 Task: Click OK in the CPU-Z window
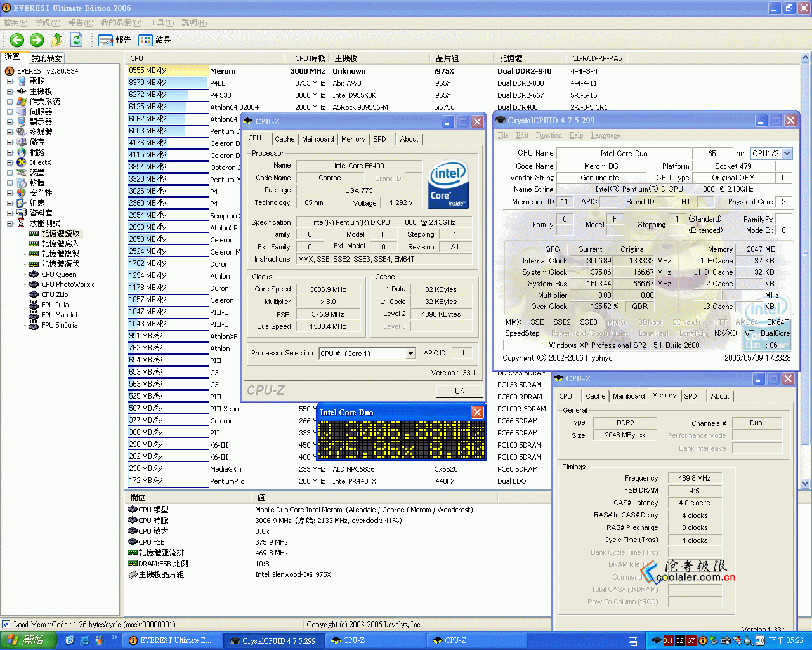click(459, 391)
